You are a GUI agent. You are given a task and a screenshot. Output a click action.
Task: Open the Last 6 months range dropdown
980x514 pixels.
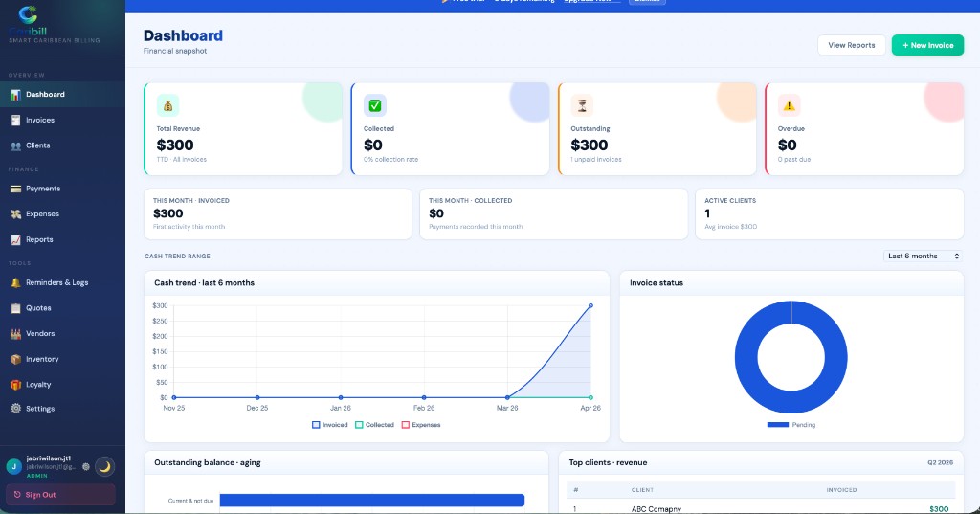tap(924, 257)
